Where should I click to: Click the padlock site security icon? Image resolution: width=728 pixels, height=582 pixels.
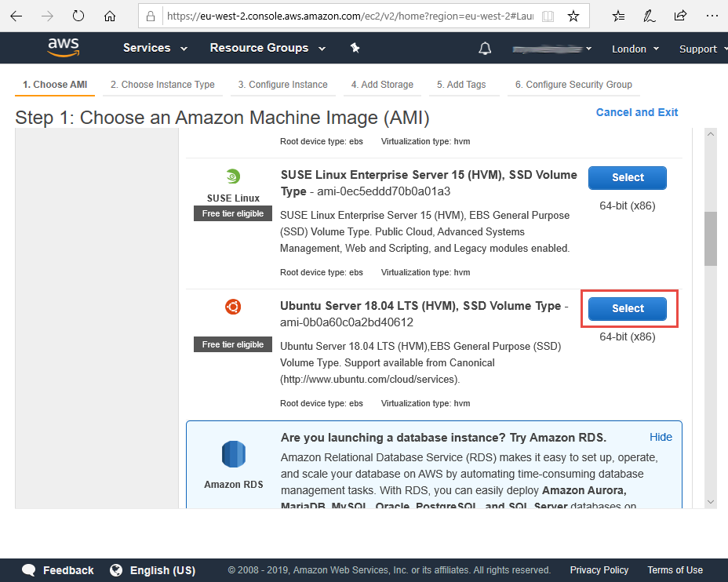(x=151, y=16)
